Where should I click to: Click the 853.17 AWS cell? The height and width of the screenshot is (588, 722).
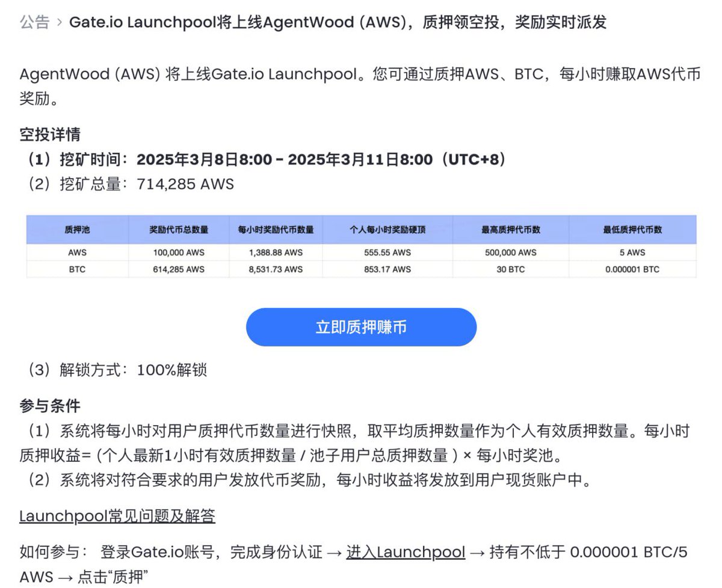(x=387, y=269)
